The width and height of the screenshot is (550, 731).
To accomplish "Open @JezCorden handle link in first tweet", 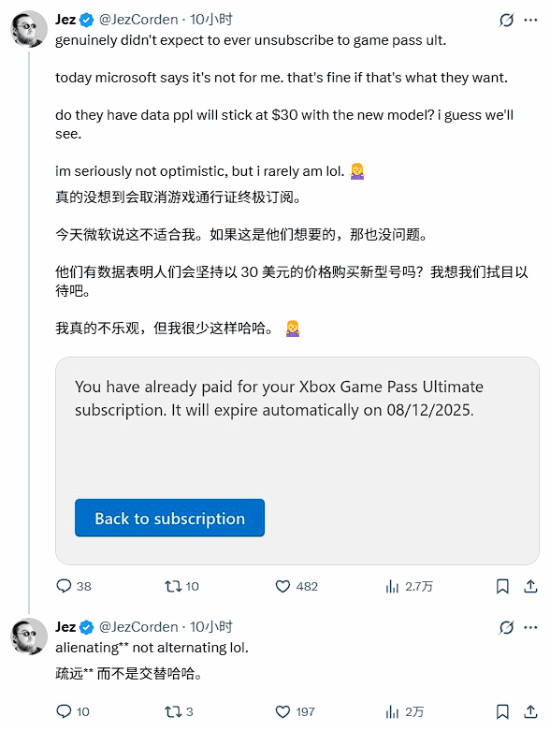I will coord(138,20).
